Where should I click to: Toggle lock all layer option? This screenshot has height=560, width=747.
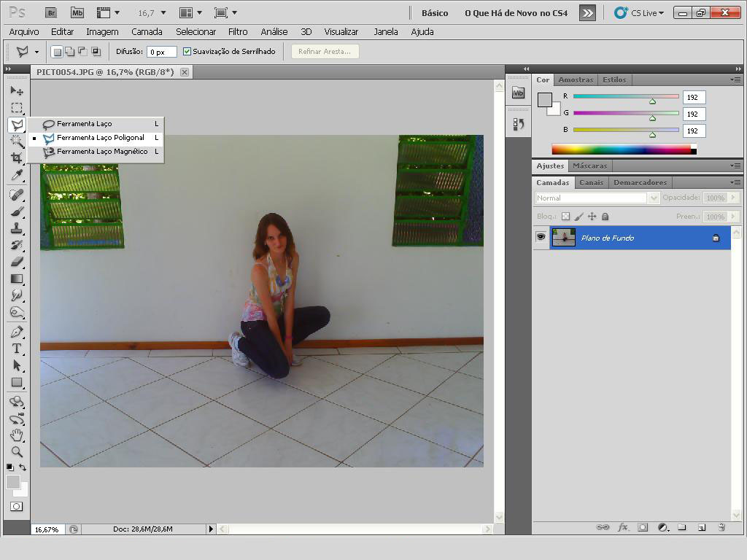tap(605, 217)
